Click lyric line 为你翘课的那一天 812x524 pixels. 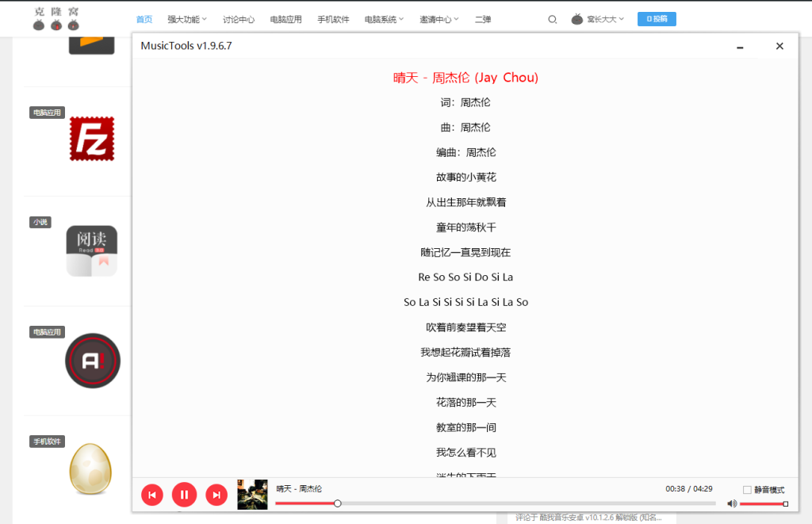click(465, 377)
